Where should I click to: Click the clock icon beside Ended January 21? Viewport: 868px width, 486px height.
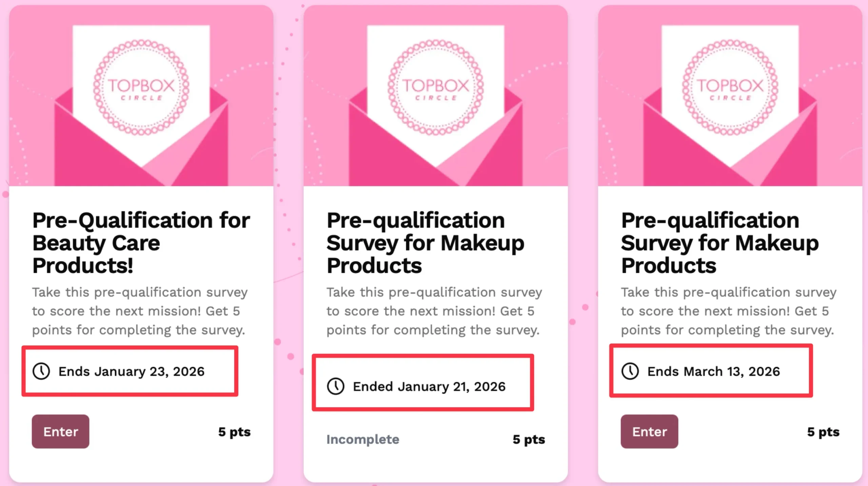click(x=336, y=386)
